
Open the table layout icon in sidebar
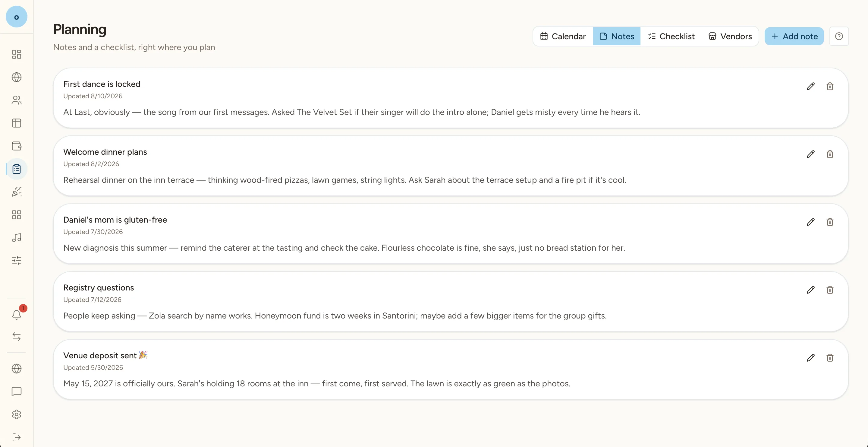17,123
